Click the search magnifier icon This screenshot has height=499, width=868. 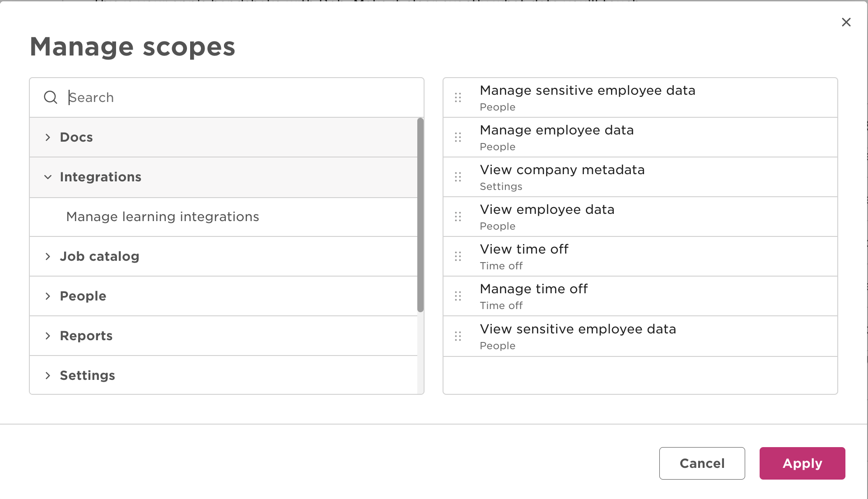(51, 97)
